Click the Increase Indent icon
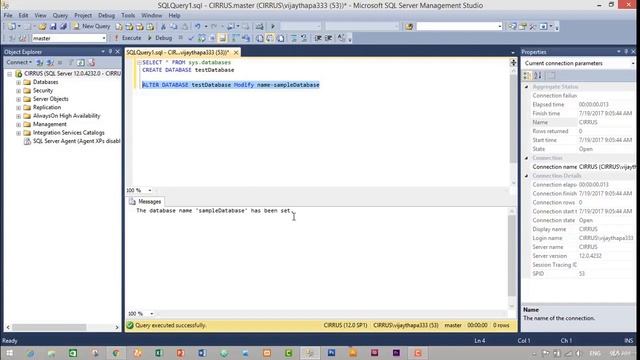 [329, 38]
